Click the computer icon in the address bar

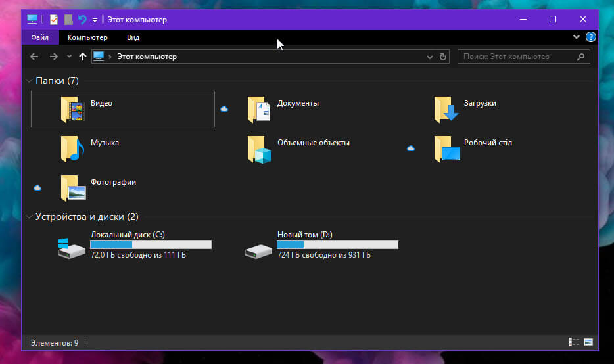(99, 57)
